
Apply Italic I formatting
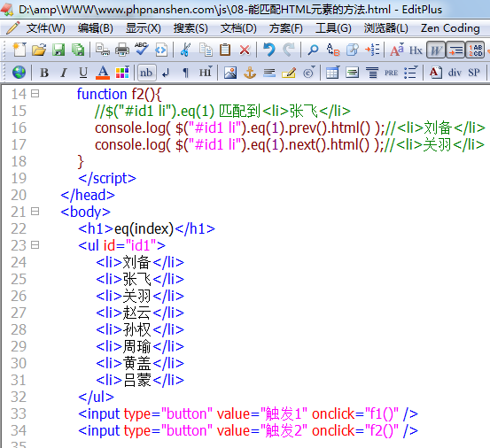point(64,73)
